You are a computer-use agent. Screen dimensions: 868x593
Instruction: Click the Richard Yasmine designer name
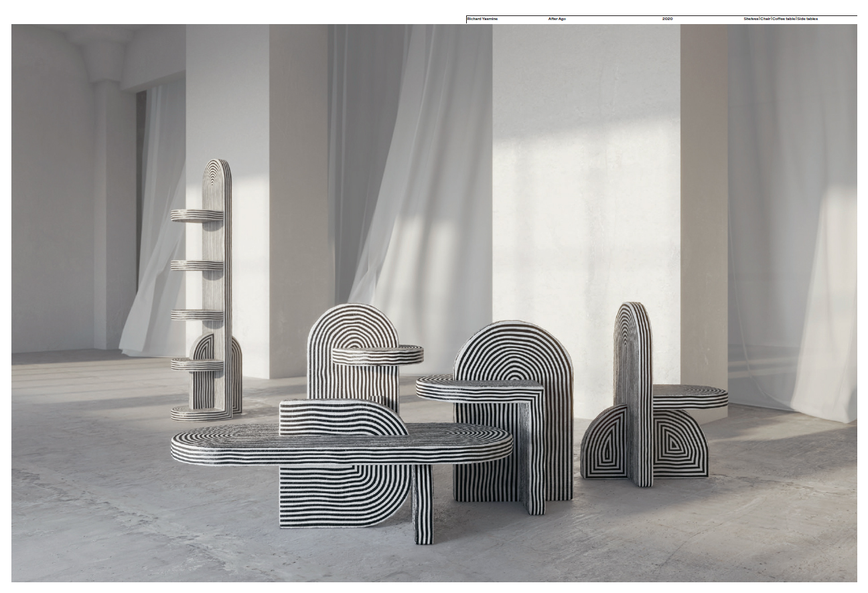(482, 19)
